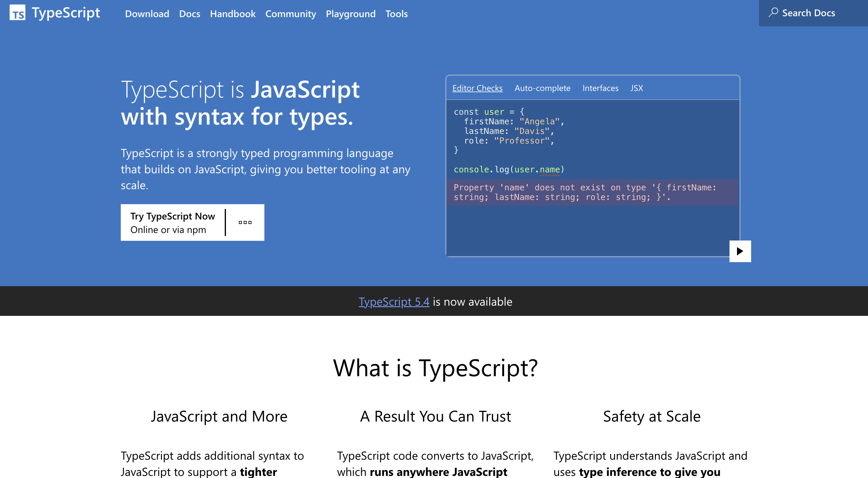Viewport: 868px width, 478px height.
Task: Switch to the Interfaces tab
Action: tap(600, 88)
